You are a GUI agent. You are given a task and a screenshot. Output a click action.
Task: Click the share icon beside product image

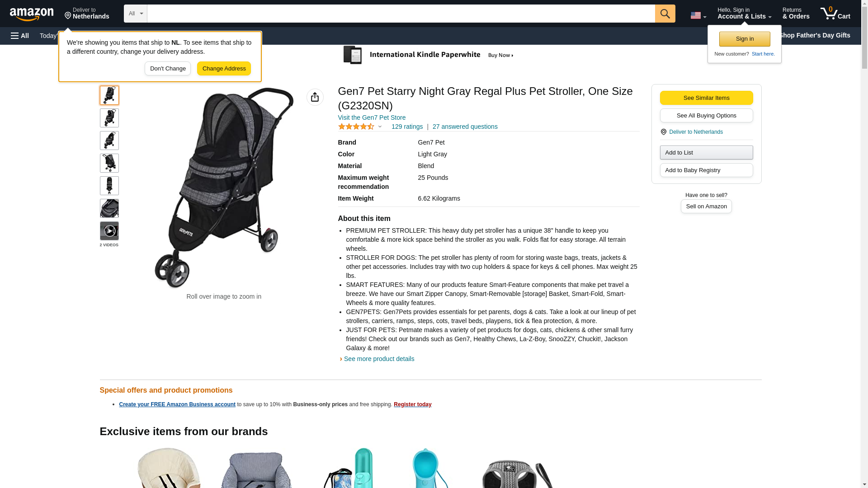[x=315, y=97]
